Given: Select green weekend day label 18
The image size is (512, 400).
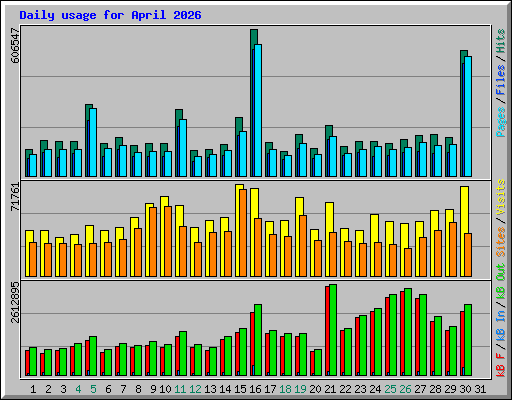Looking at the screenshot, I should point(285,389).
